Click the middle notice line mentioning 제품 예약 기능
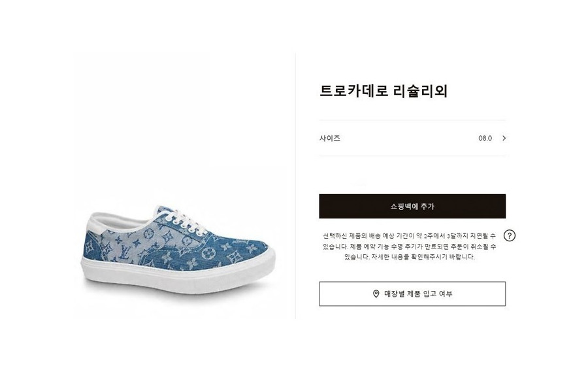 (x=410, y=246)
